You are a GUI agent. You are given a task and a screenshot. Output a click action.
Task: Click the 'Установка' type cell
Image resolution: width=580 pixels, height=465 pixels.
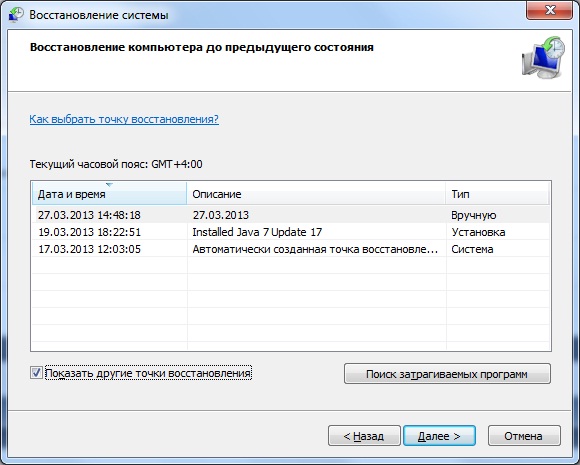point(478,232)
